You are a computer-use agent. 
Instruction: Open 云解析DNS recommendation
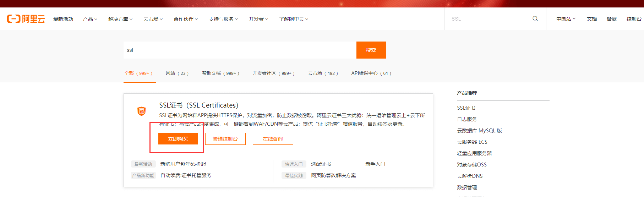point(470,176)
